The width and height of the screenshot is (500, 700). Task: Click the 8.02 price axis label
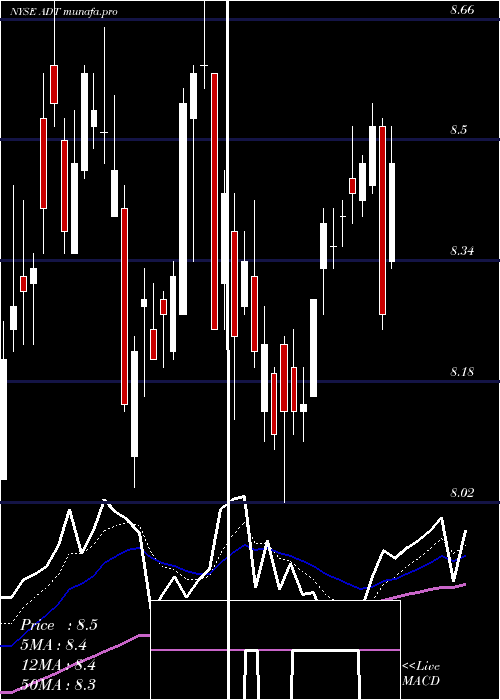click(462, 493)
